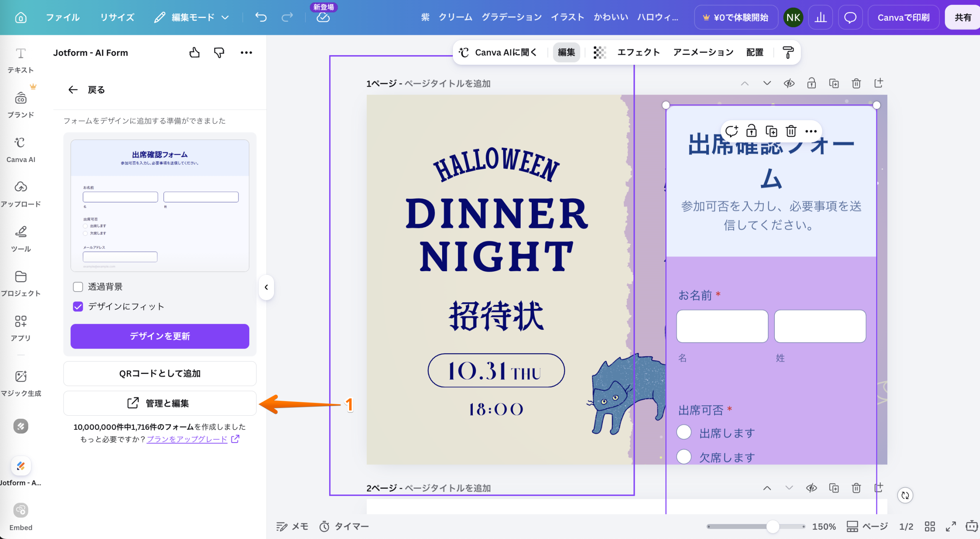
Task: Select 欠席します radio option
Action: pyautogui.click(x=684, y=457)
